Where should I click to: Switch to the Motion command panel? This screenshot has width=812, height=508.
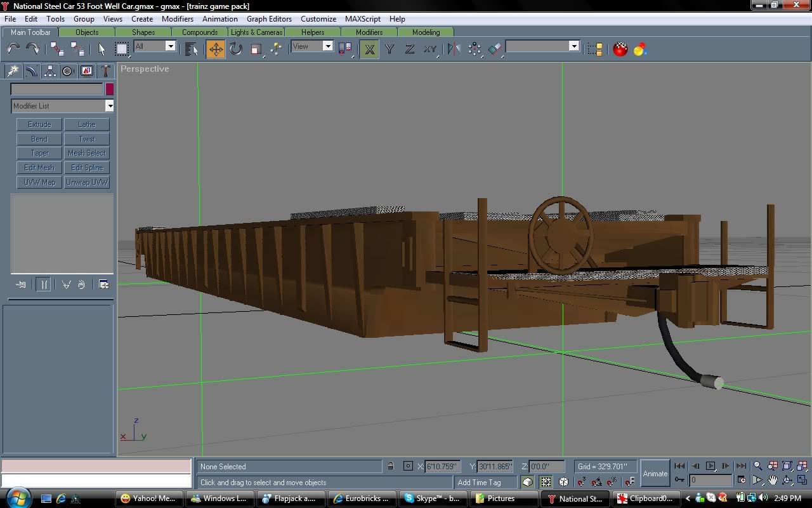pos(68,71)
